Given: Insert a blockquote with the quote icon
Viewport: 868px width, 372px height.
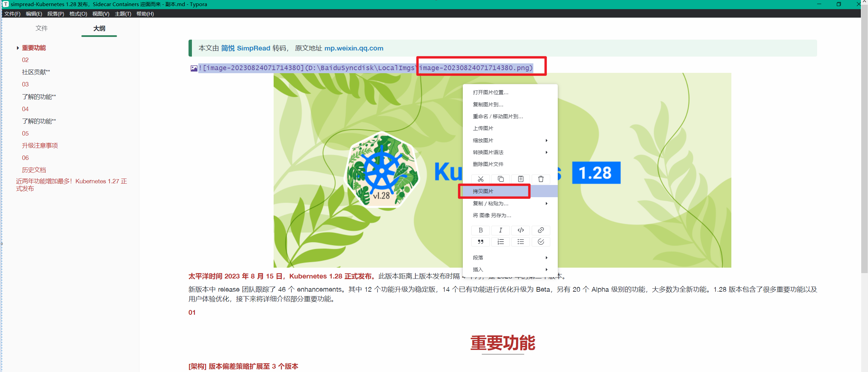Looking at the screenshot, I should (480, 242).
